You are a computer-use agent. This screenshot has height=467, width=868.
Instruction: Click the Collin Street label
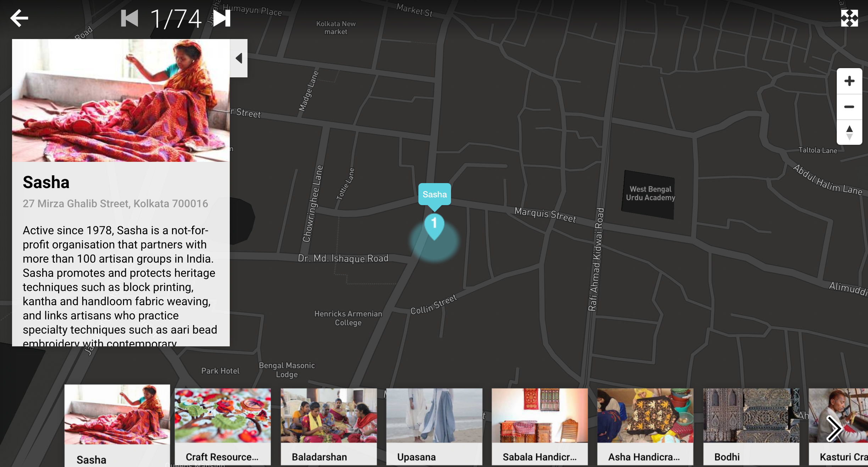coord(434,304)
